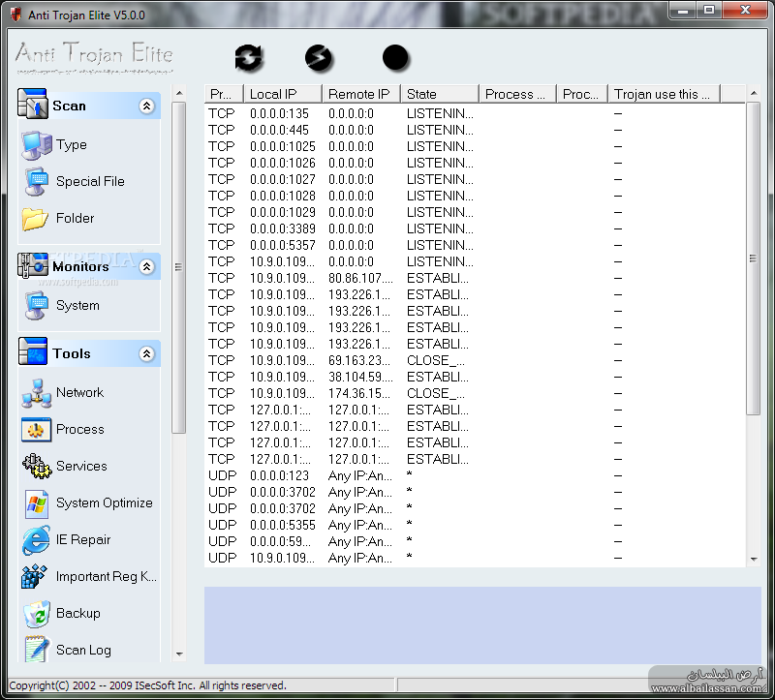Click the connection list scroll up arrow
The width and height of the screenshot is (775, 700).
tap(754, 93)
